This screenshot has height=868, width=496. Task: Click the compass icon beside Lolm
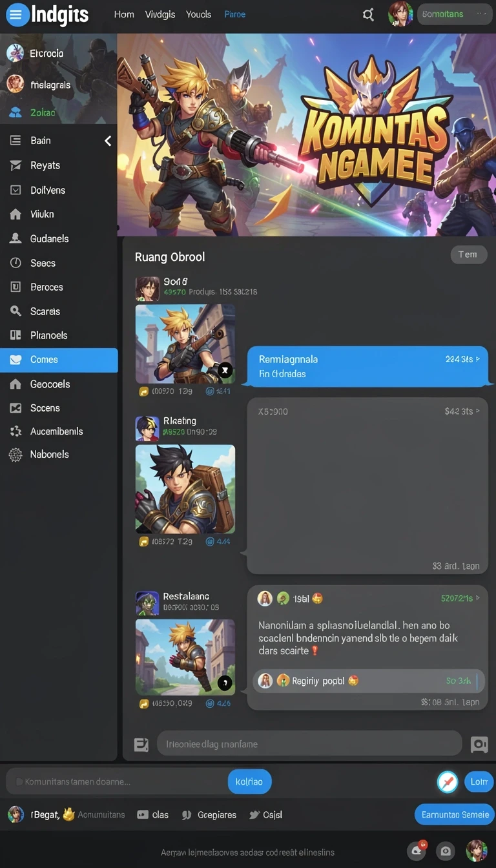447,781
